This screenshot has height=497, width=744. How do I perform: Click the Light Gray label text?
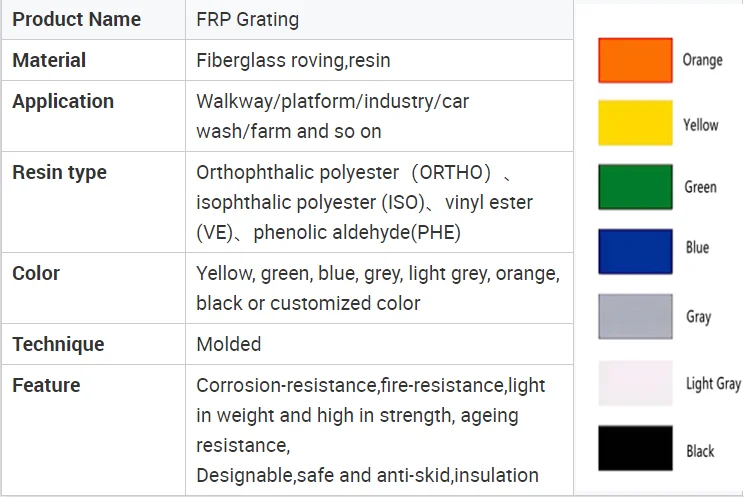pyautogui.click(x=713, y=383)
